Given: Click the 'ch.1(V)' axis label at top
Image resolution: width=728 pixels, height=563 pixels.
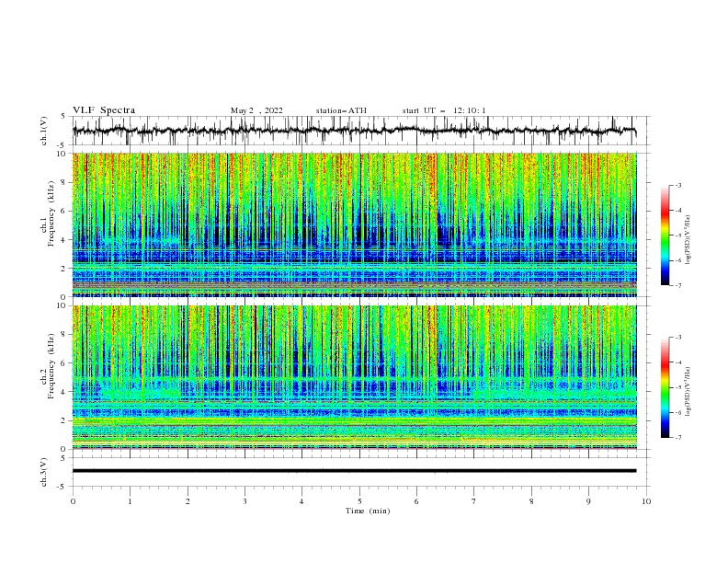Looking at the screenshot, I should [43, 131].
